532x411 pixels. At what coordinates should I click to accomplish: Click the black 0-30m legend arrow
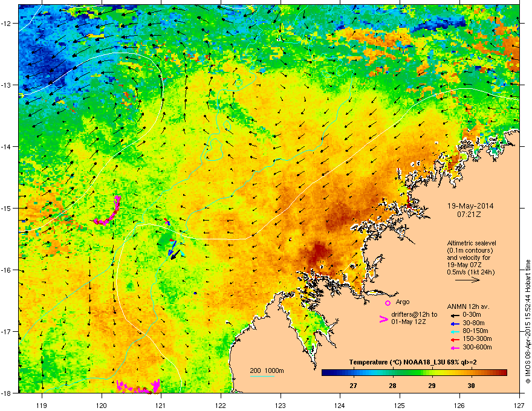[454, 316]
